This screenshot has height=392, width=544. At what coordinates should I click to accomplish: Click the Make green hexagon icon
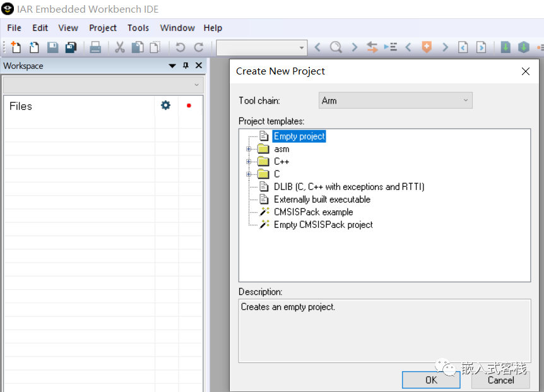coord(524,47)
